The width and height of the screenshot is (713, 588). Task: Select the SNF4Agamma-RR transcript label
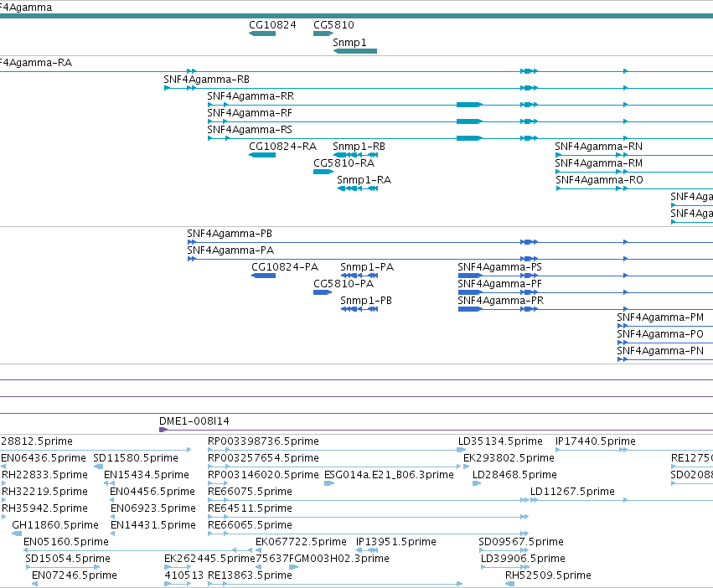pyautogui.click(x=251, y=96)
